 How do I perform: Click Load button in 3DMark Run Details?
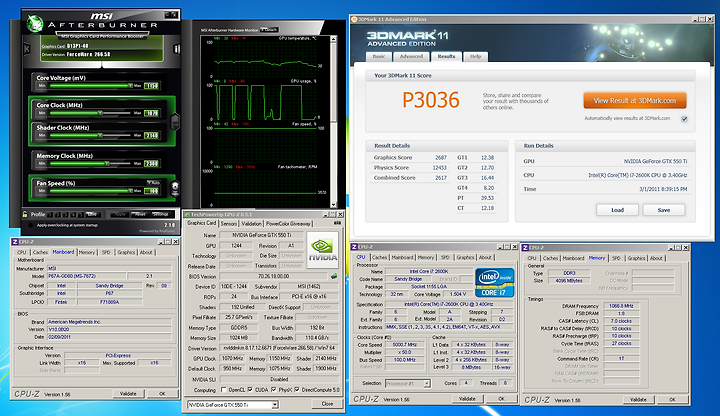pos(617,210)
